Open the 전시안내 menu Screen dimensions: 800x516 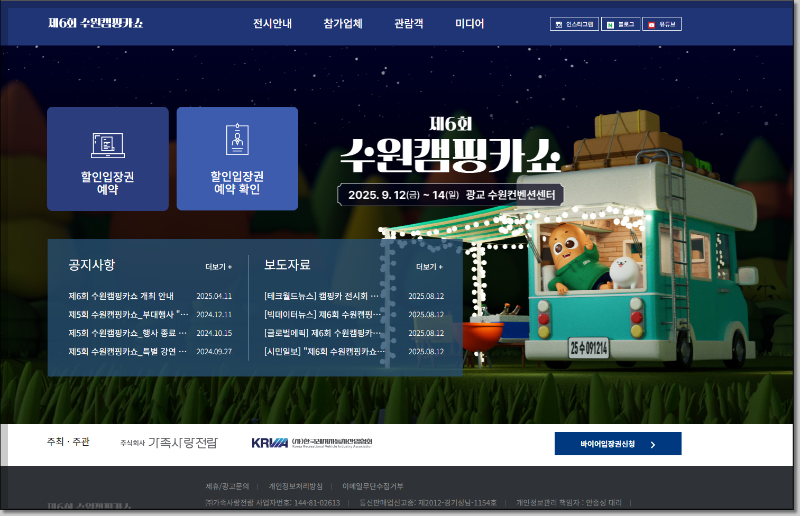tap(272, 23)
